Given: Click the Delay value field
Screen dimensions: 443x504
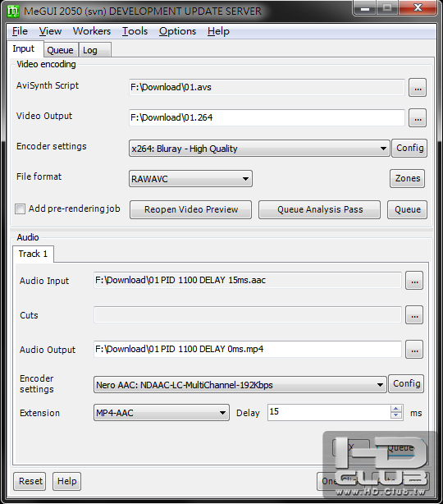Looking at the screenshot, I should [x=329, y=412].
